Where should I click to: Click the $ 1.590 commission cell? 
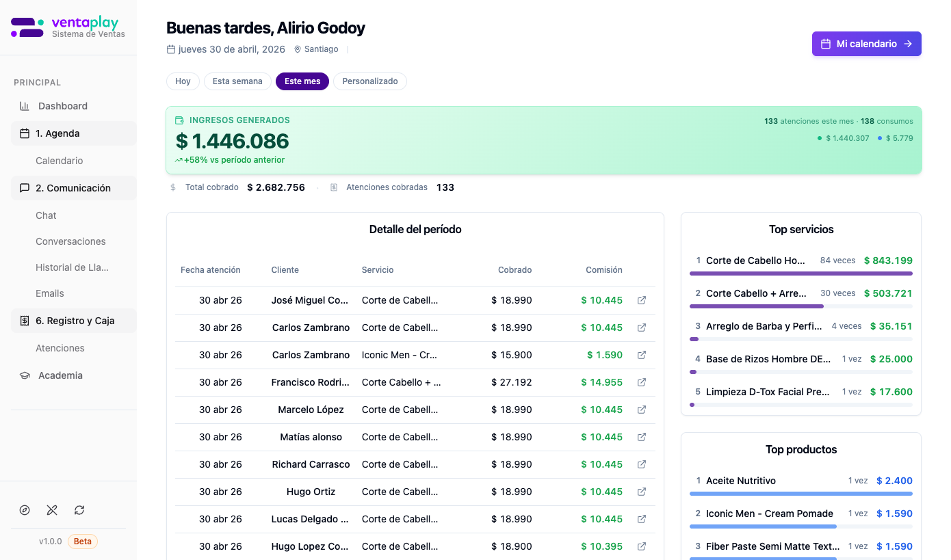(x=605, y=355)
